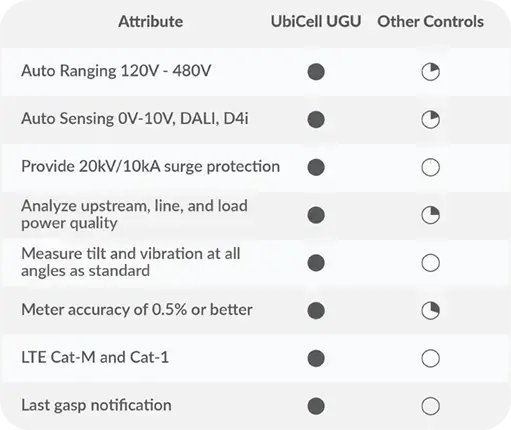The width and height of the screenshot is (511, 430).
Task: Select empty circle for Last gasp notification
Action: [x=430, y=406]
